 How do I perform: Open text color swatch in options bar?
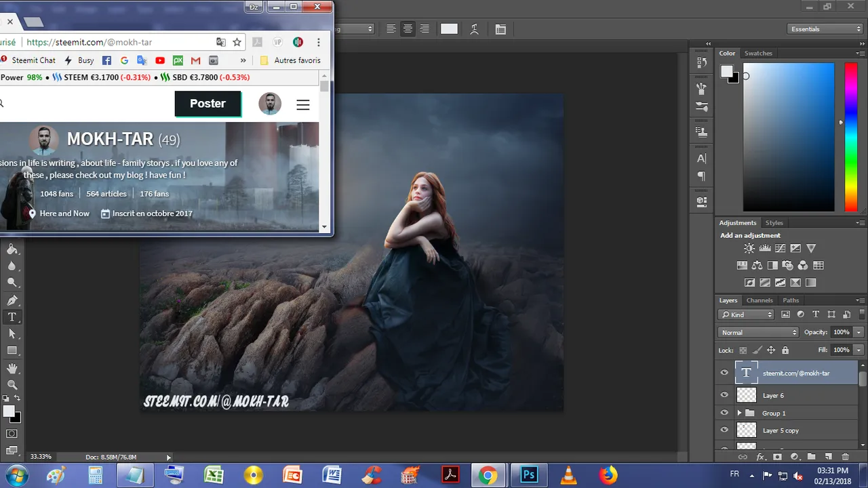[449, 29]
